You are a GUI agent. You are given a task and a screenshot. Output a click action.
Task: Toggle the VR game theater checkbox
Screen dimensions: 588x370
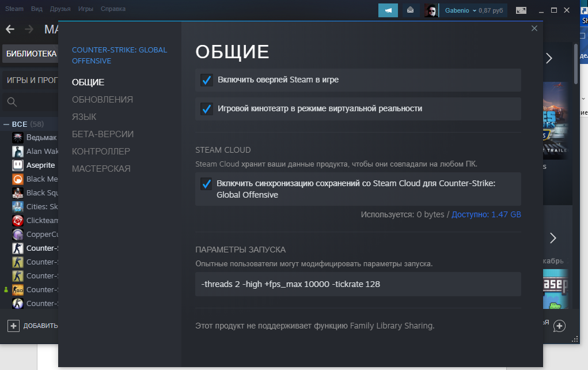click(207, 109)
